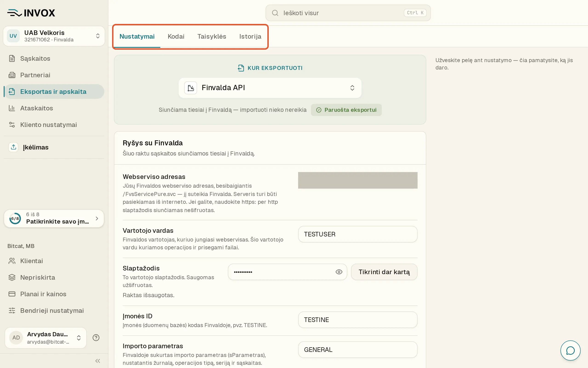Click the Ryšys su Finvalda heading

(153, 143)
